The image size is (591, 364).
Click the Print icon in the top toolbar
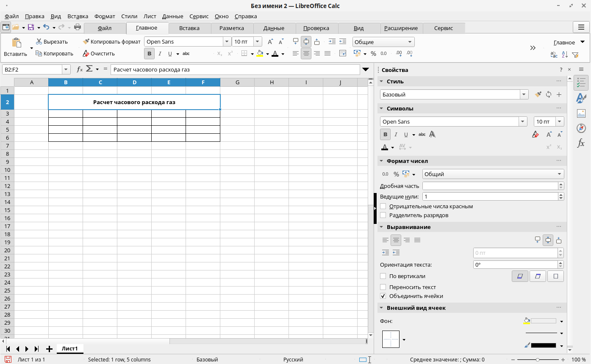tap(78, 28)
